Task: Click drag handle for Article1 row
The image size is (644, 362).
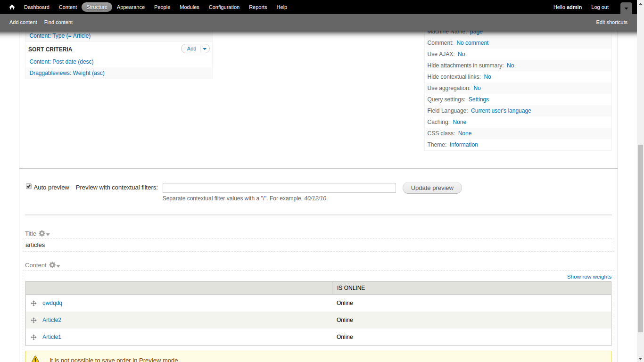Action: click(x=34, y=337)
